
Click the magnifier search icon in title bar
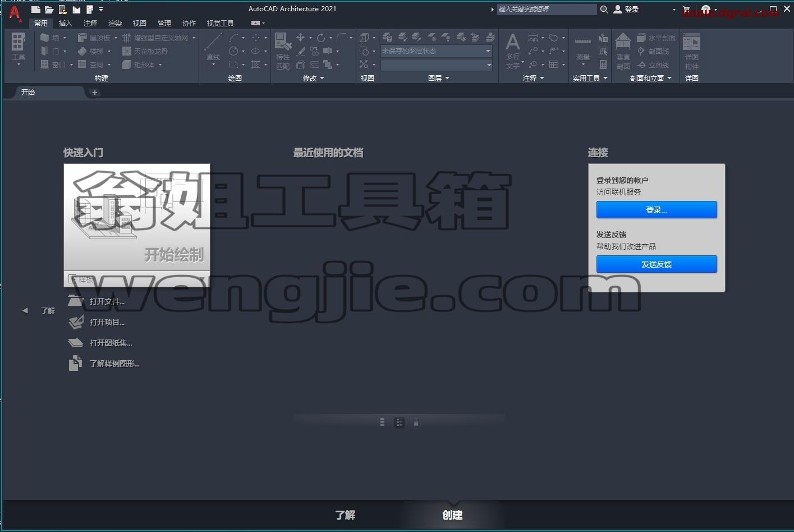click(x=604, y=10)
